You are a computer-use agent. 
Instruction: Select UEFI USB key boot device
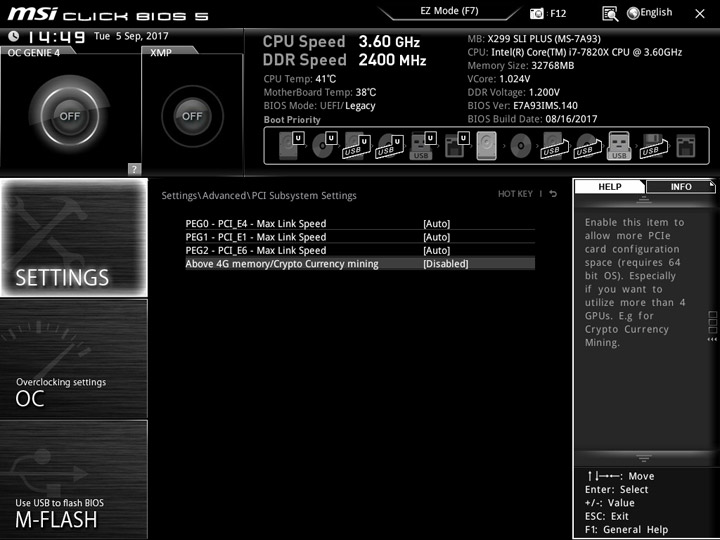tap(422, 146)
